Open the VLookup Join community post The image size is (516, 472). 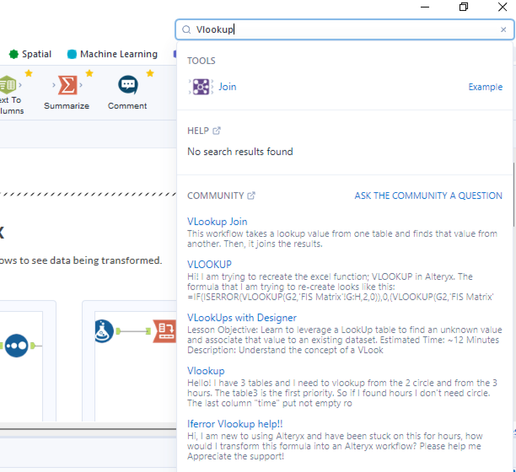pyautogui.click(x=217, y=221)
